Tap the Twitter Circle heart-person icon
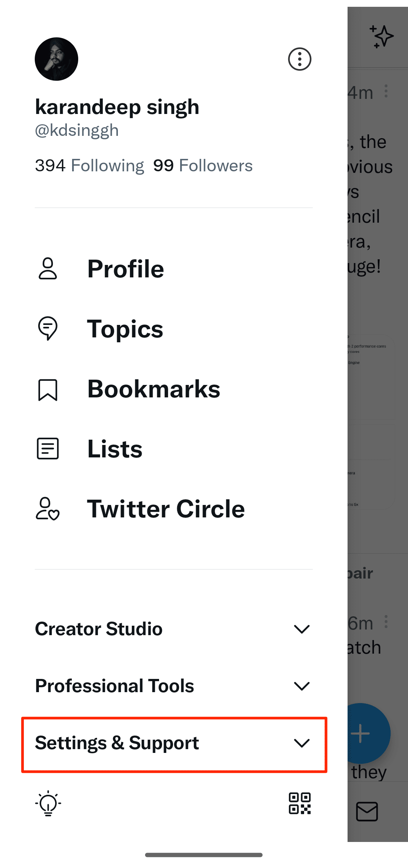 point(48,509)
